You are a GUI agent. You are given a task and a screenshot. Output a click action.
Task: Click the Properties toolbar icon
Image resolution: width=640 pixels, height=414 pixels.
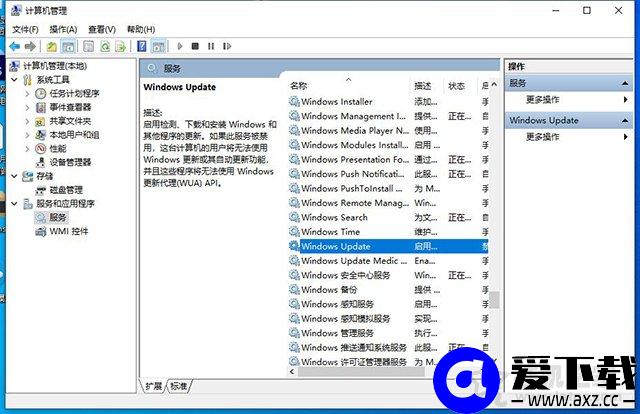point(89,47)
